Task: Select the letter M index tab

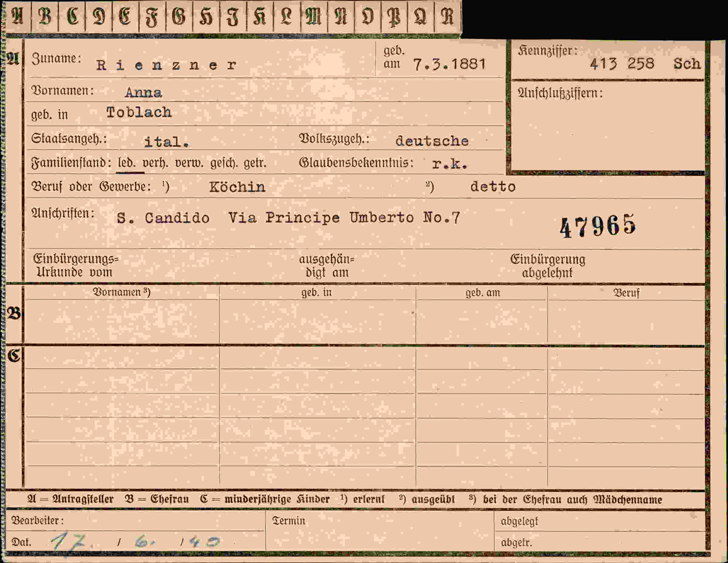Action: coord(314,17)
